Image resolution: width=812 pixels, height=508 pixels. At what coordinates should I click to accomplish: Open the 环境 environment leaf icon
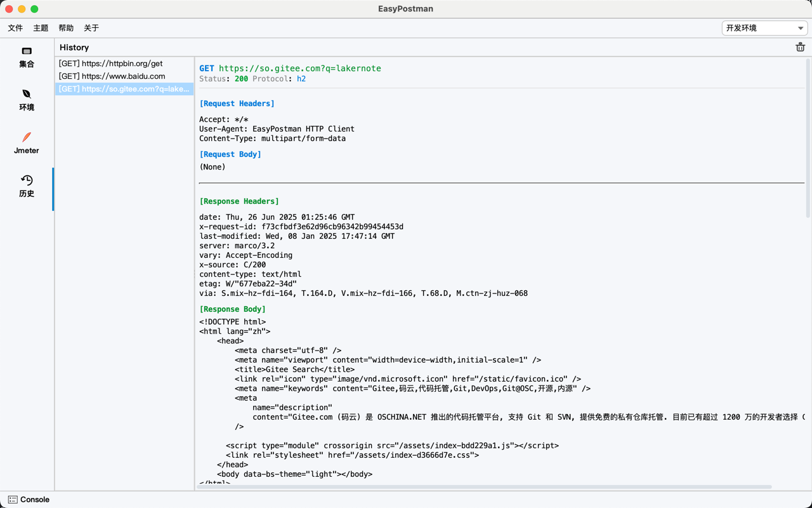pos(27,94)
